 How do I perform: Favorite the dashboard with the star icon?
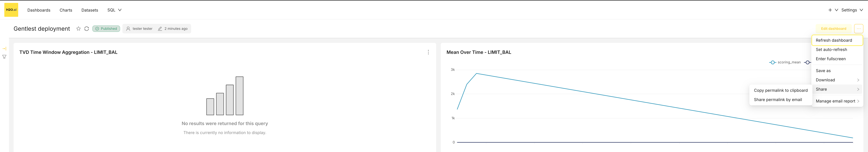point(79,29)
